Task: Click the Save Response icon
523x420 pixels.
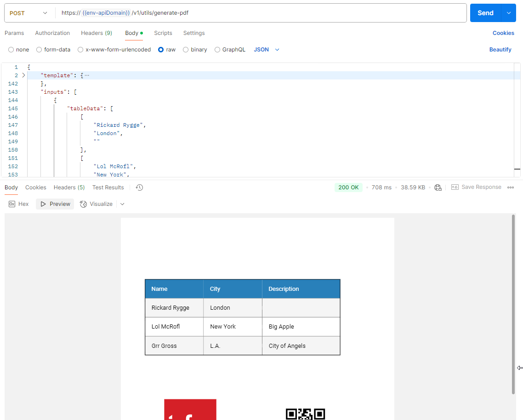Action: click(x=455, y=187)
